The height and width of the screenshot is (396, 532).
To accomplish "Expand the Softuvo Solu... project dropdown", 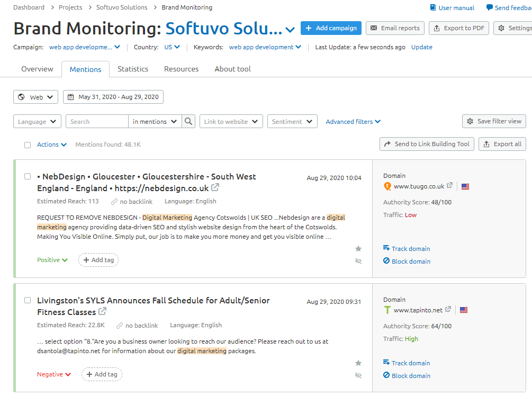I will pyautogui.click(x=290, y=30).
